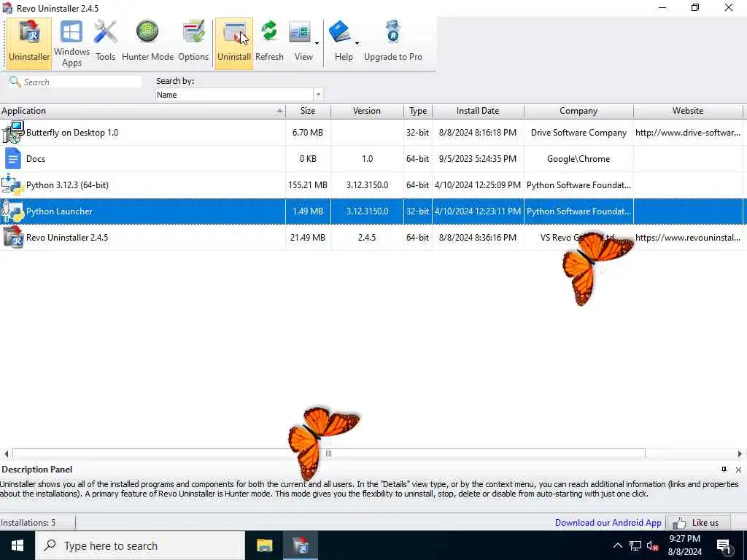Click Revo Uninstaller taskbar icon

click(301, 545)
